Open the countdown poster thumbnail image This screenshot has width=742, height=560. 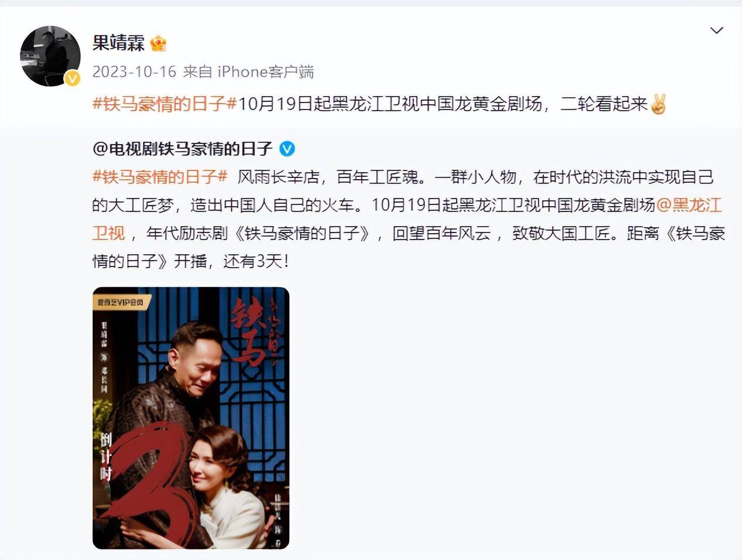click(x=191, y=418)
